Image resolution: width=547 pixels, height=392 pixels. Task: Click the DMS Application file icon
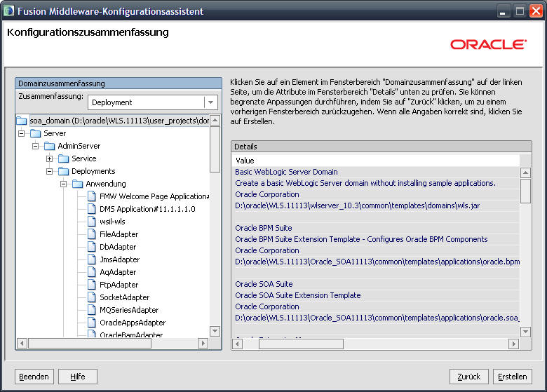[x=92, y=209]
